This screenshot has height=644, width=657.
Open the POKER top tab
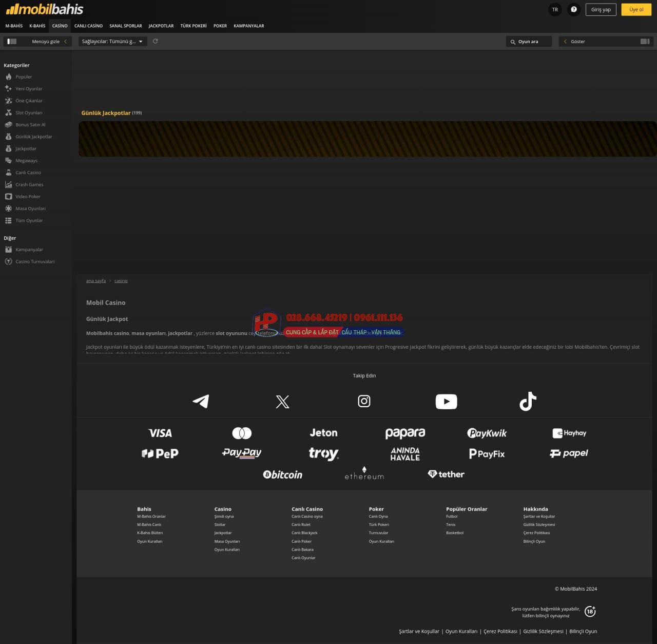[x=220, y=26]
